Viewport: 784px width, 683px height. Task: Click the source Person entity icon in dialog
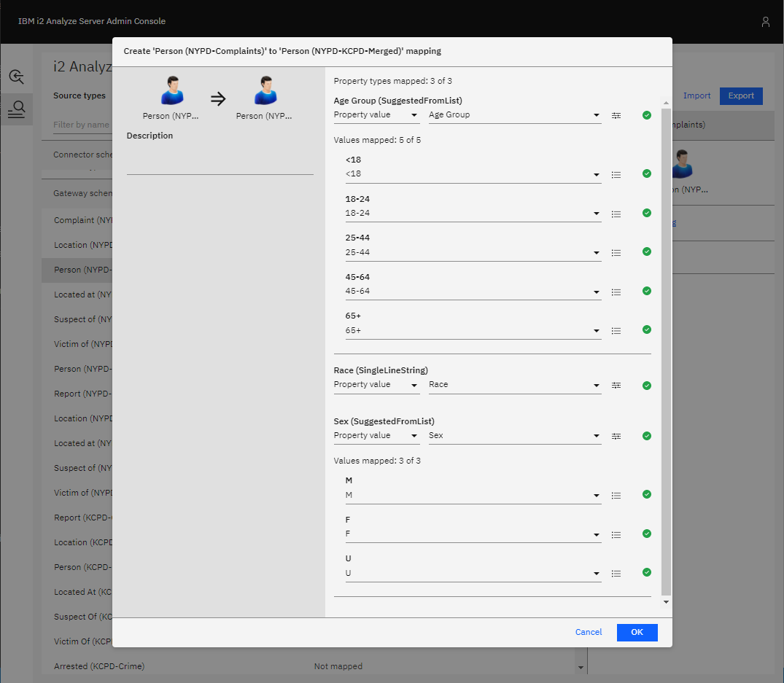pyautogui.click(x=171, y=92)
